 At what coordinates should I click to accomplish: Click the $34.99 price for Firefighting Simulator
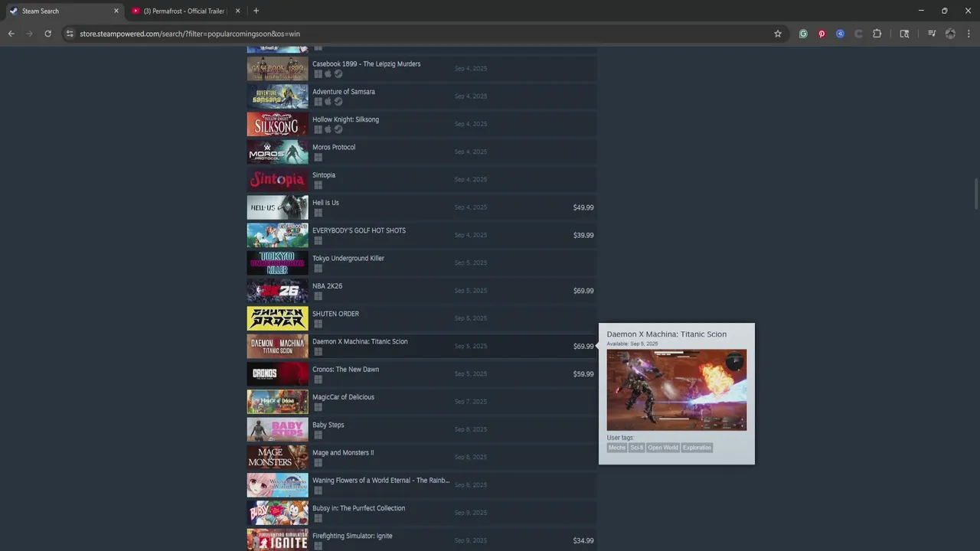(x=583, y=540)
